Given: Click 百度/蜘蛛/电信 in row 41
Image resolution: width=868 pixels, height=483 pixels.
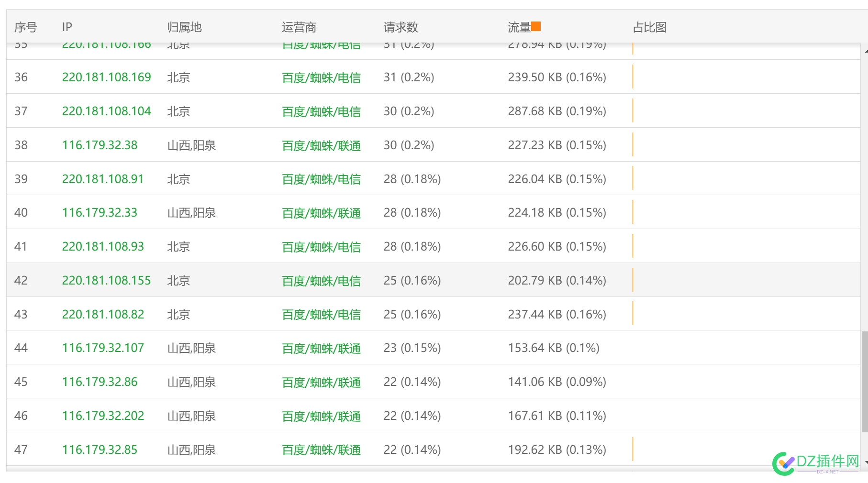Looking at the screenshot, I should click(321, 247).
